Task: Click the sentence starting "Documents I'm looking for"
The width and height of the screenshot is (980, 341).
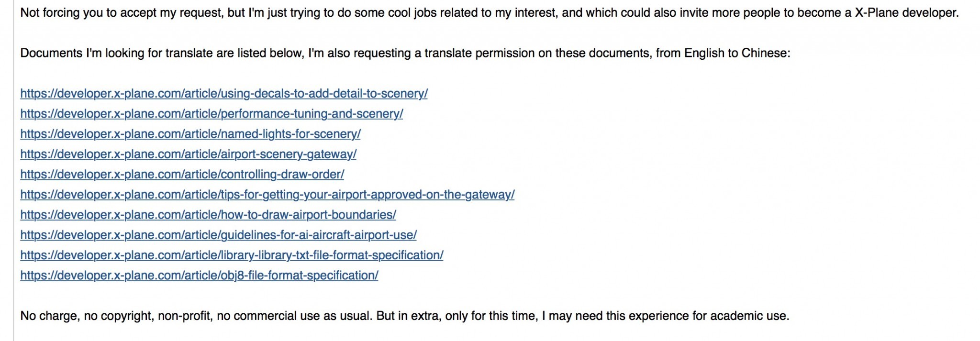Action: tap(405, 53)
